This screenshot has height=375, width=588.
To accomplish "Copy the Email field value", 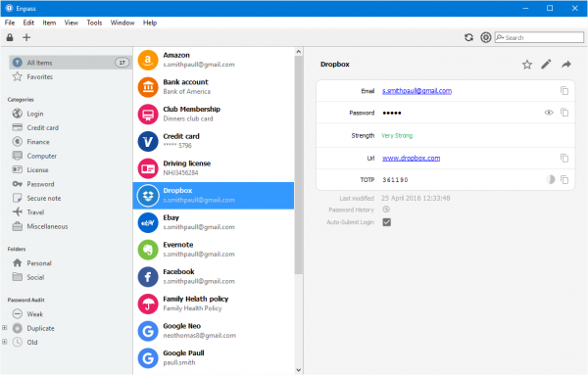I will (564, 91).
